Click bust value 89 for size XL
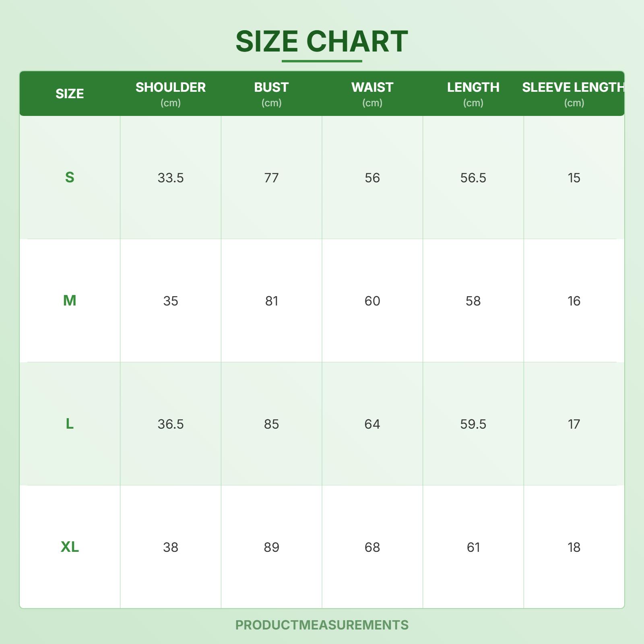This screenshot has height=644, width=644. pyautogui.click(x=271, y=547)
